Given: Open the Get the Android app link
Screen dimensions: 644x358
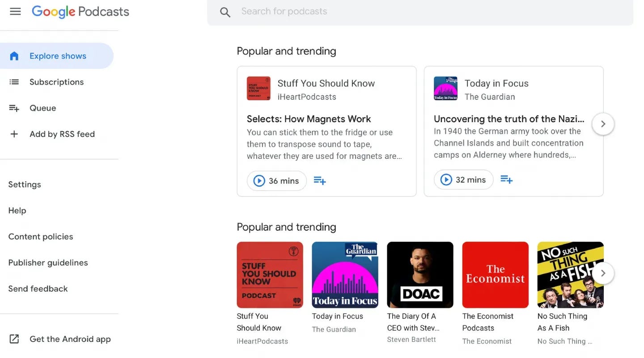Looking at the screenshot, I should [70, 339].
